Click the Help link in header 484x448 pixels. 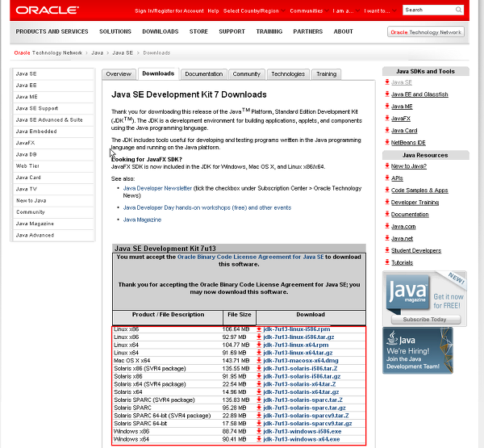pyautogui.click(x=213, y=10)
